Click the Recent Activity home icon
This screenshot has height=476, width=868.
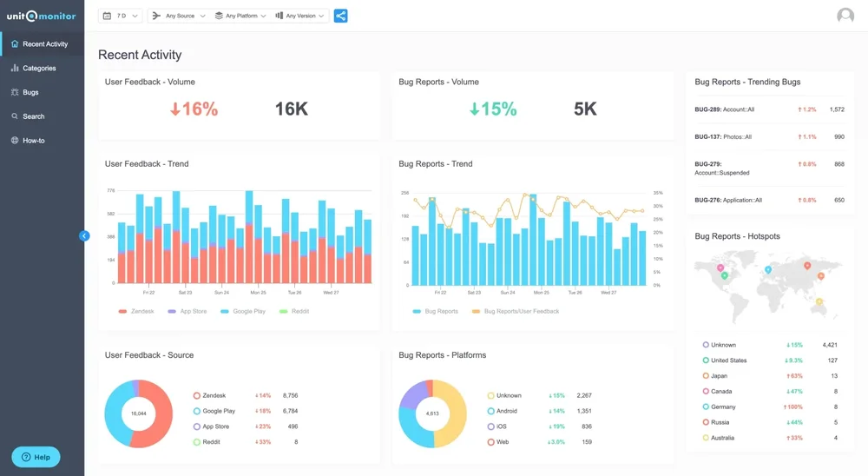pyautogui.click(x=15, y=43)
